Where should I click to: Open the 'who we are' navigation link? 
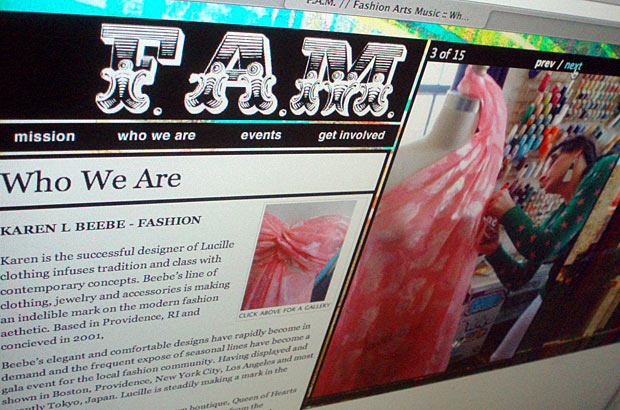pyautogui.click(x=157, y=136)
